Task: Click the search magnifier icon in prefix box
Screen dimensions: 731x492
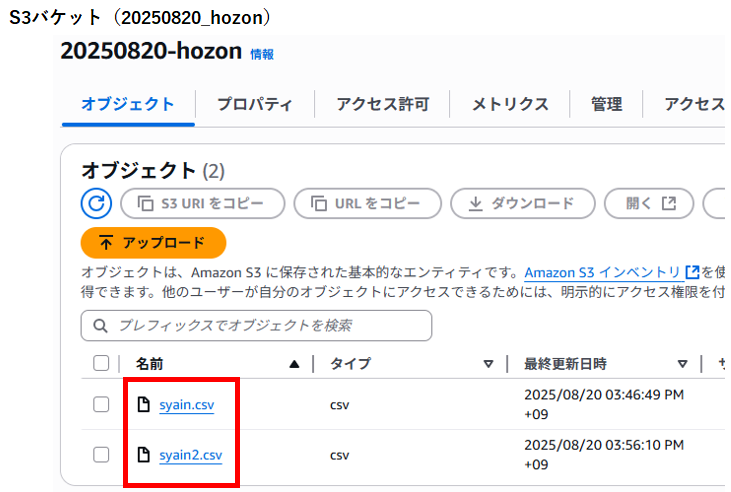Action: (100, 326)
